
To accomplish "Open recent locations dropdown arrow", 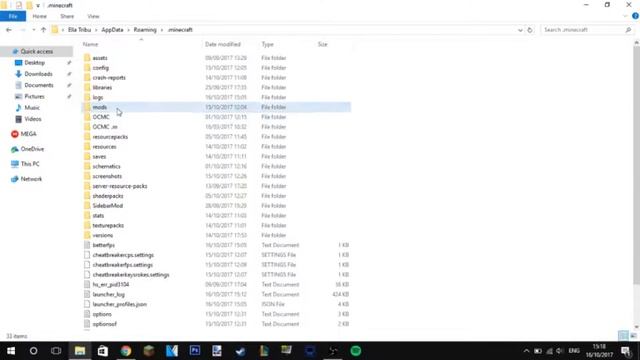I will coord(33,30).
